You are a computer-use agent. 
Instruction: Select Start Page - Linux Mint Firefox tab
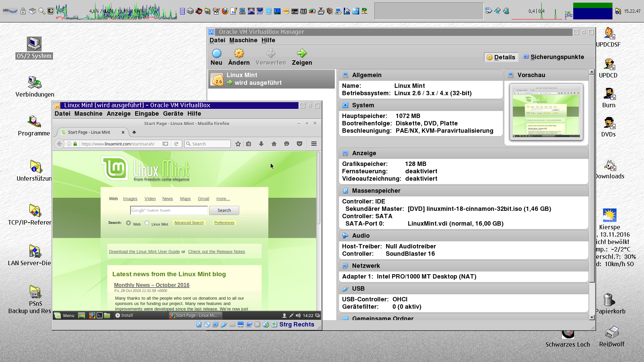93,132
